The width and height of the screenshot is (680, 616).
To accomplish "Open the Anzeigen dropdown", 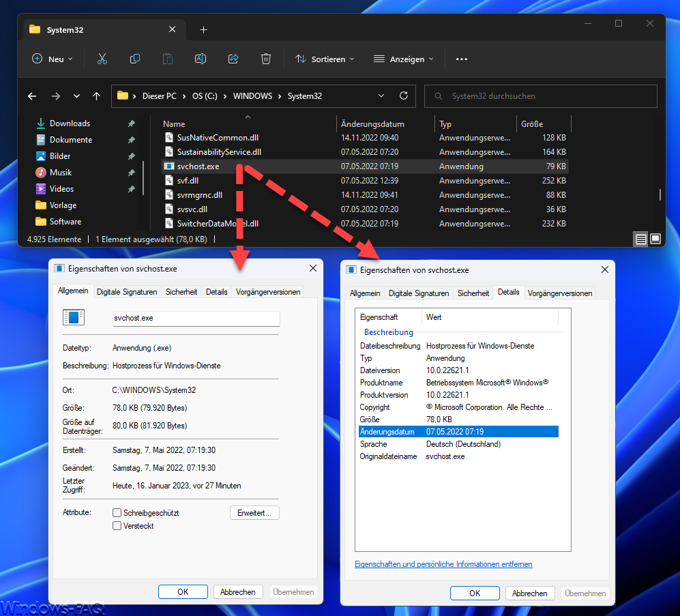I will [x=404, y=59].
